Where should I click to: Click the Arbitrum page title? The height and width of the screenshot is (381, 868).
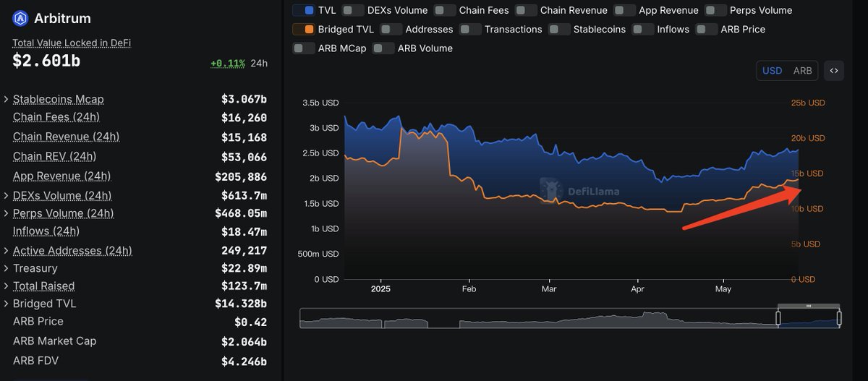click(x=63, y=18)
